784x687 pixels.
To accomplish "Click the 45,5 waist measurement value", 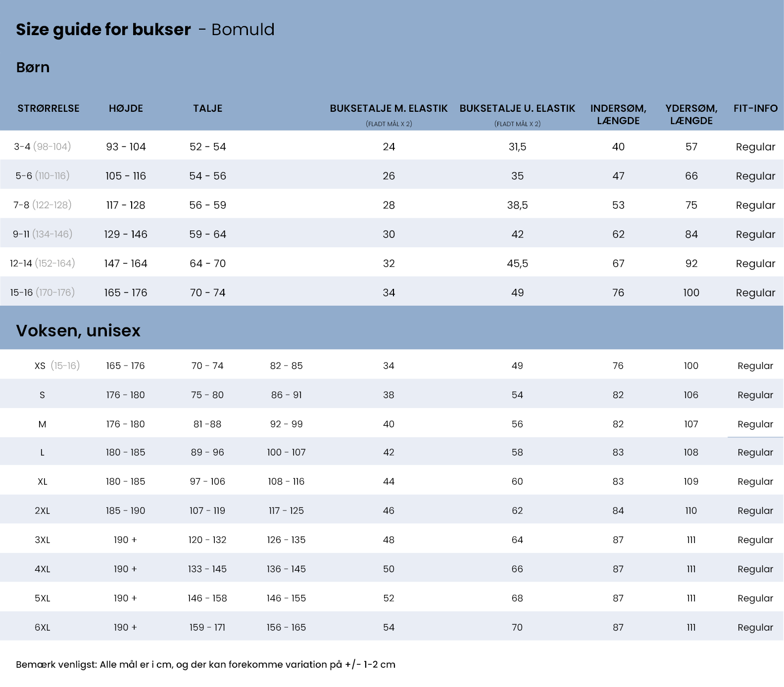I will (517, 263).
